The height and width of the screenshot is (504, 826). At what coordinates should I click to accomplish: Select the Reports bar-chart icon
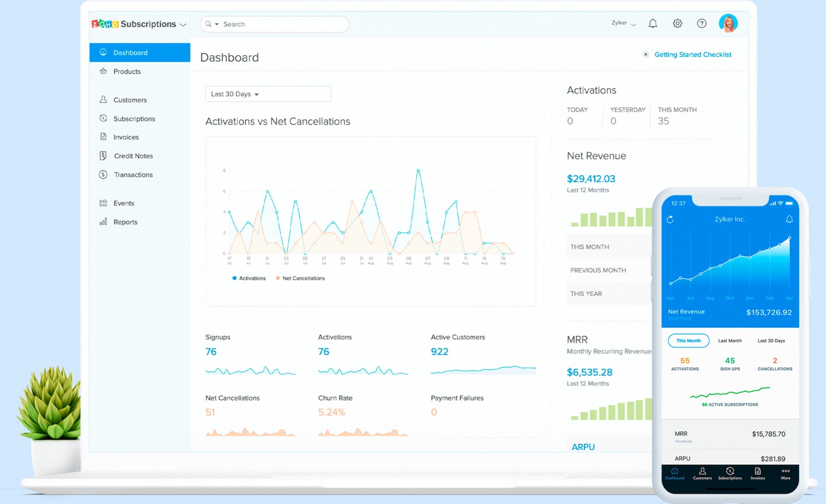tap(103, 222)
